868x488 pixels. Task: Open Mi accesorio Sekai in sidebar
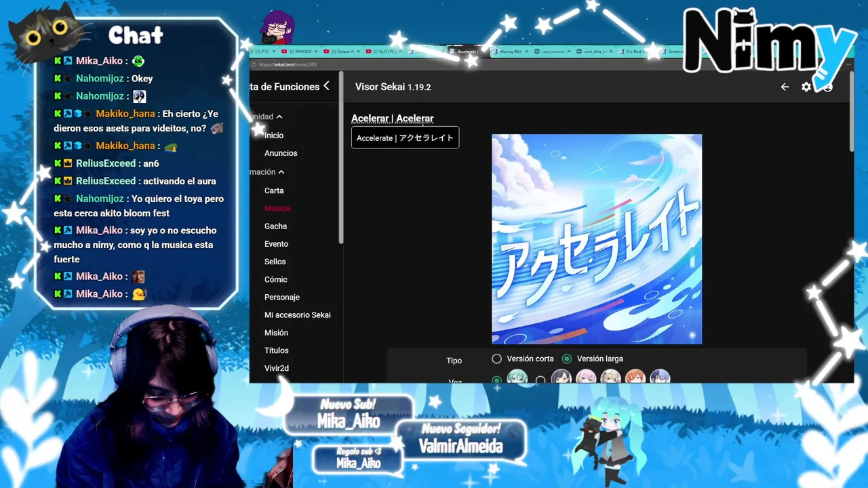(x=298, y=315)
